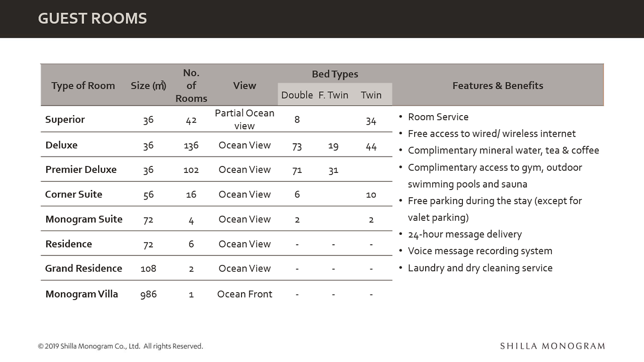Click the Ocean Front view cell
Screen dimensions: 644x362
[245, 294]
